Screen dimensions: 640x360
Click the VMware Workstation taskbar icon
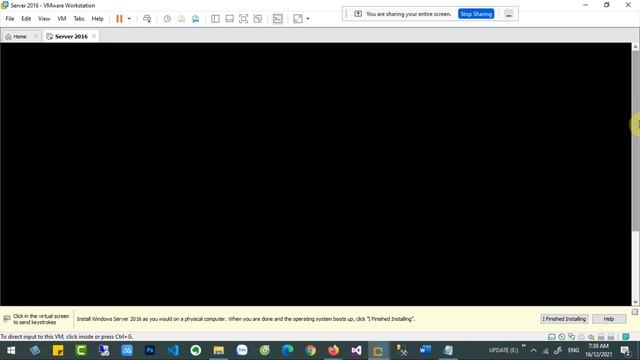pyautogui.click(x=379, y=350)
